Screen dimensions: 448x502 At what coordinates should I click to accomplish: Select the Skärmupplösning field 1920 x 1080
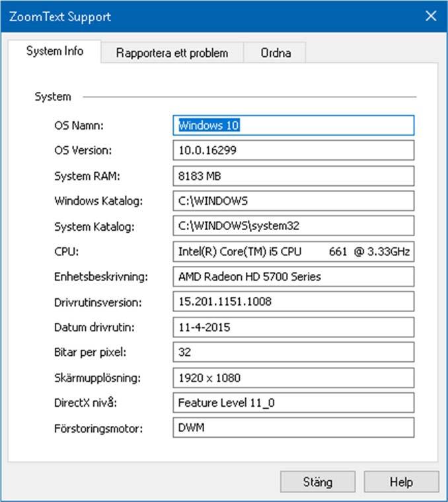(293, 378)
